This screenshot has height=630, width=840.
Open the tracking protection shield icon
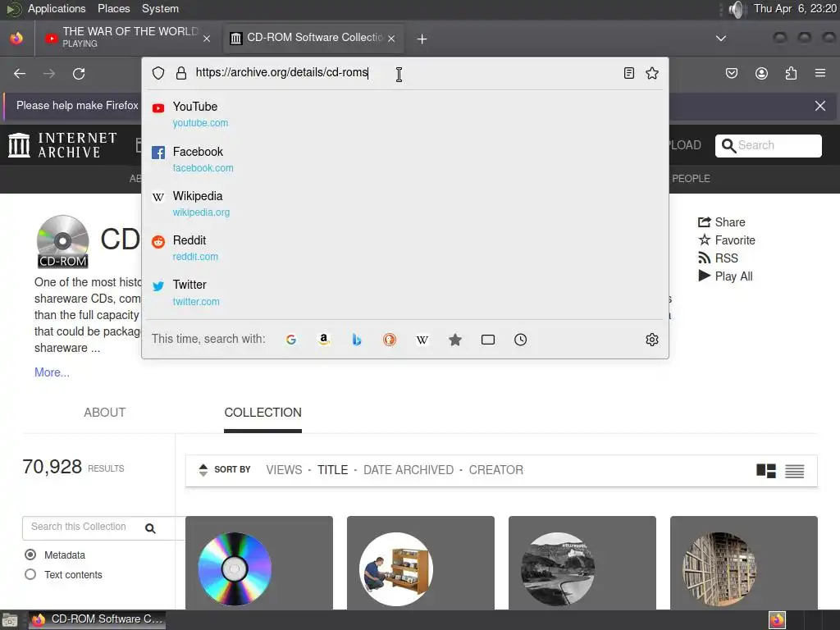158,73
